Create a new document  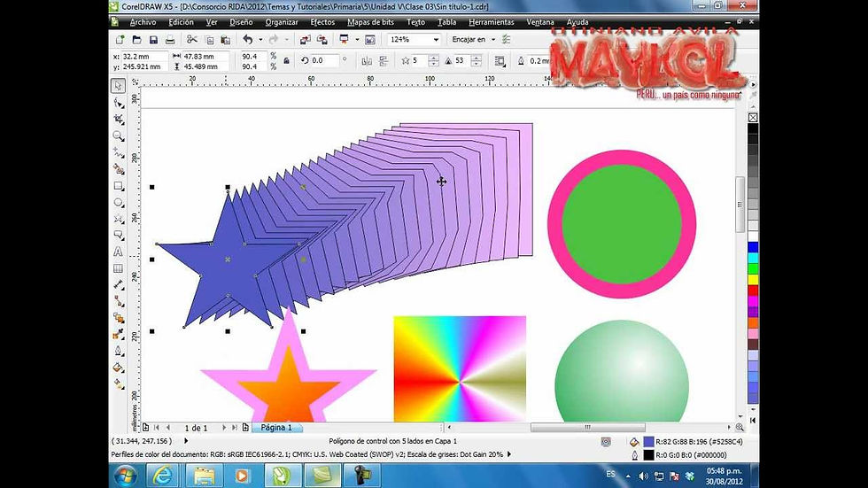pyautogui.click(x=120, y=40)
